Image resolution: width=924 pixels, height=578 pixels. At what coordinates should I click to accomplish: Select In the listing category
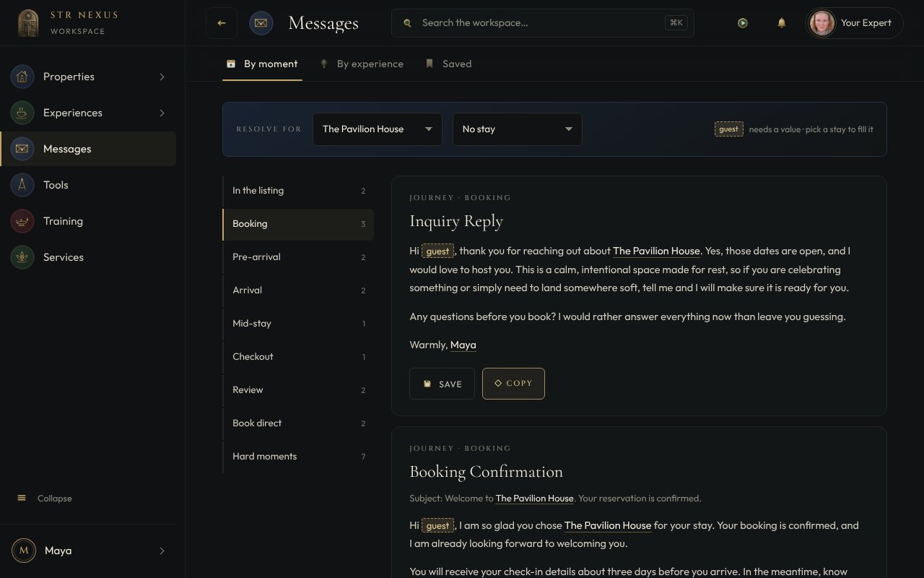coord(298,191)
